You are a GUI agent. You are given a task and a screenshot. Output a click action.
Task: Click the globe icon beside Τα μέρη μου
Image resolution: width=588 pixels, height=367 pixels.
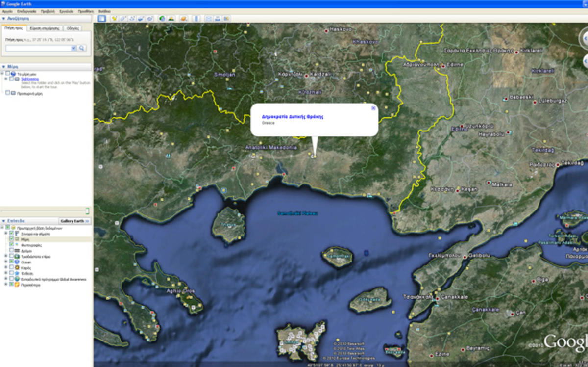click(x=13, y=74)
